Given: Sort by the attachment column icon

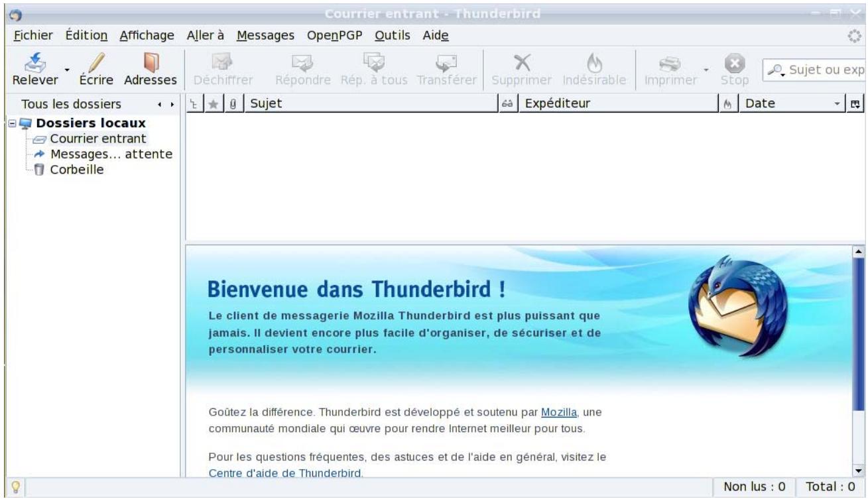Looking at the screenshot, I should 233,103.
